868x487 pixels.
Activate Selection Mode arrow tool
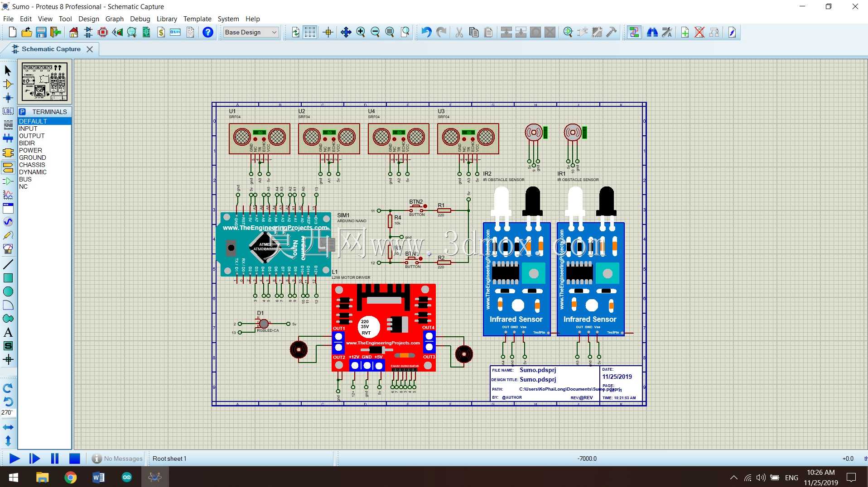(8, 71)
